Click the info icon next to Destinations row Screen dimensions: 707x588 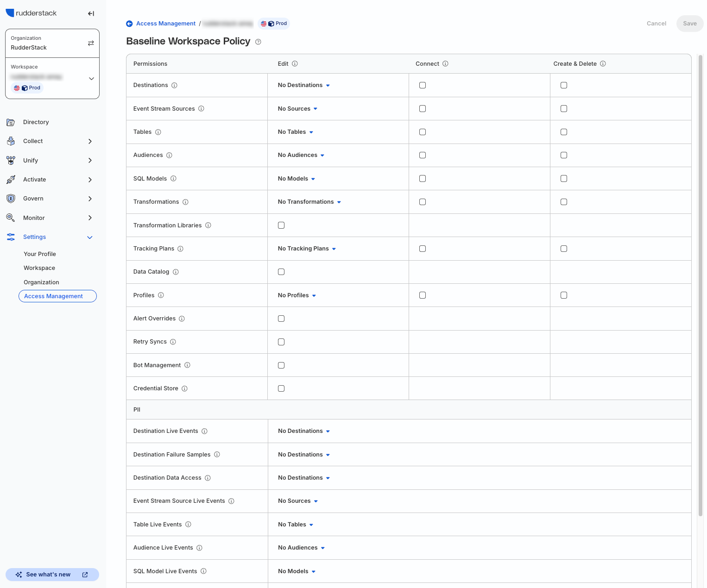[x=174, y=85]
